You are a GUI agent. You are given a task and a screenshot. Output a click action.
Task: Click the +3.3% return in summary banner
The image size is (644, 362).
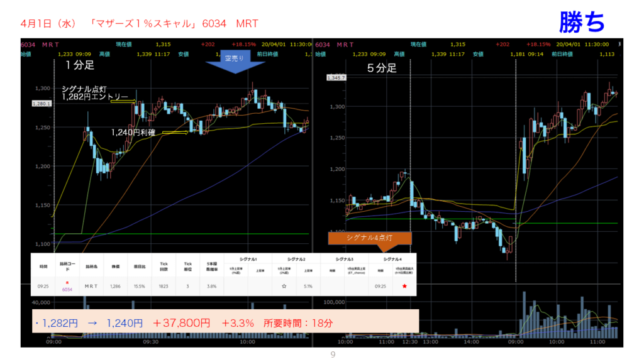[x=237, y=324]
